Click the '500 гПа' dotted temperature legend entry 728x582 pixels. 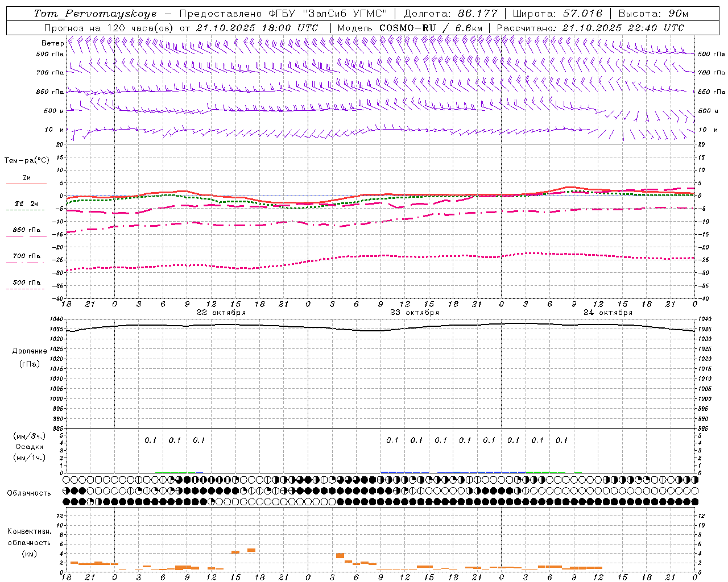click(x=27, y=282)
